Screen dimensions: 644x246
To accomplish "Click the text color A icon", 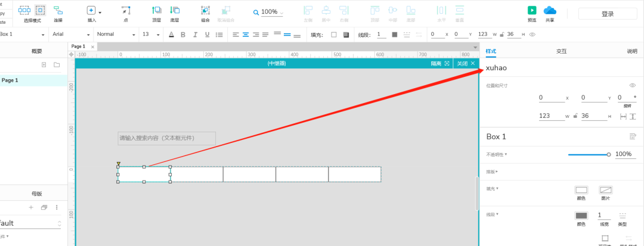I will (x=171, y=35).
